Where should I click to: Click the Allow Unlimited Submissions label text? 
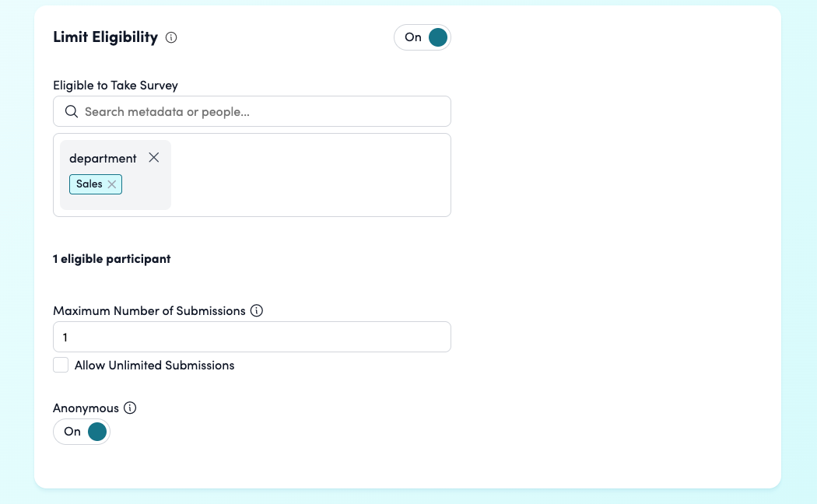point(154,366)
